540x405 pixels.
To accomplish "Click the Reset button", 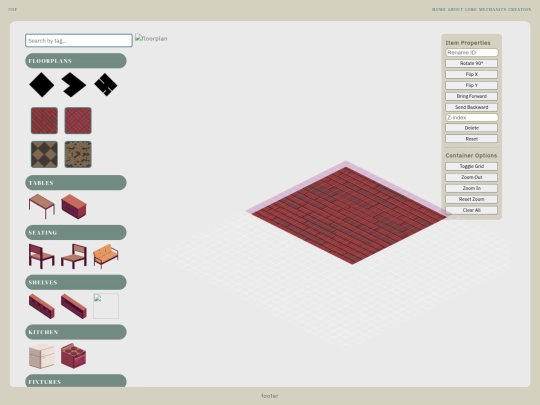I will [471, 139].
